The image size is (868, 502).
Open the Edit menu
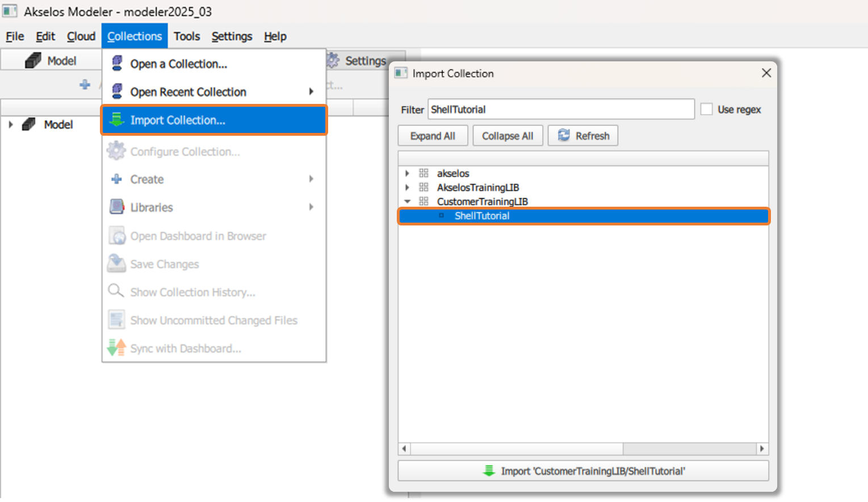click(45, 36)
